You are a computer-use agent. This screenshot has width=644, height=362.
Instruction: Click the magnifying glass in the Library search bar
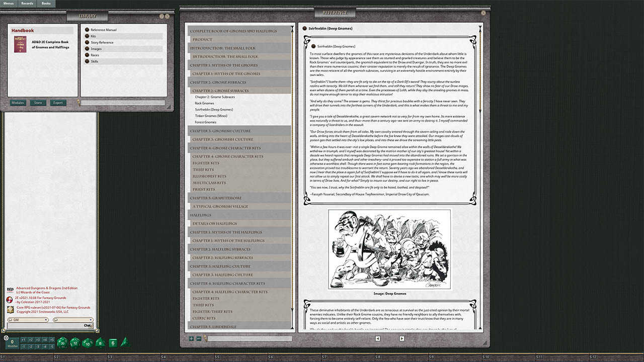point(78,102)
